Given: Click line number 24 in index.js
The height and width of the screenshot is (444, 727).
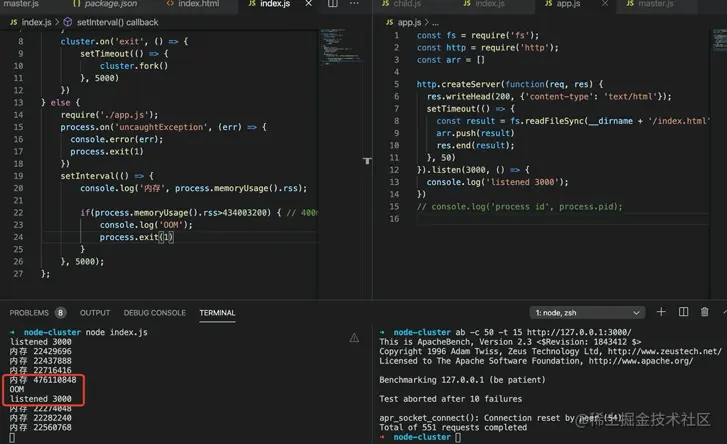Looking at the screenshot, I should [x=18, y=237].
